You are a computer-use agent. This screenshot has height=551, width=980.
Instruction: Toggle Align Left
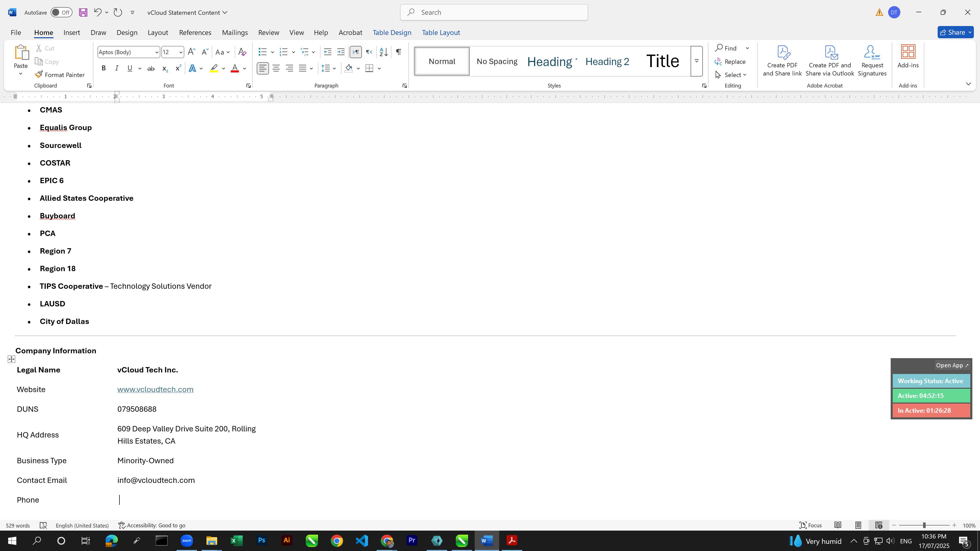pyautogui.click(x=263, y=68)
